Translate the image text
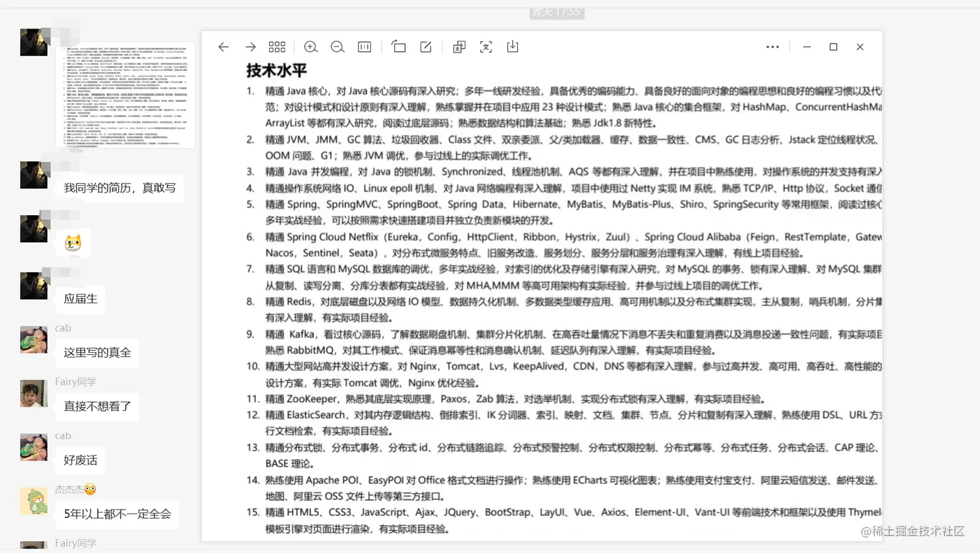The height and width of the screenshot is (553, 980). click(x=459, y=47)
